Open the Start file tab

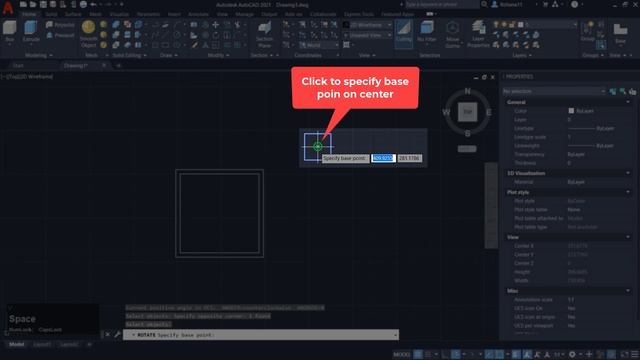(x=18, y=65)
